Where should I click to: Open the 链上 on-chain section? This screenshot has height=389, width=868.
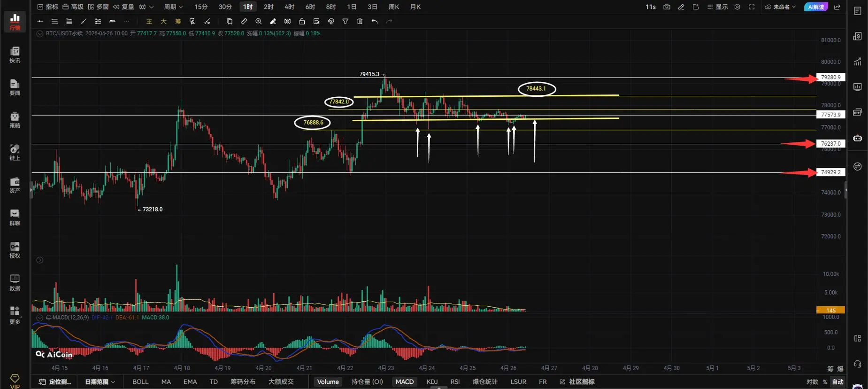[x=15, y=152]
